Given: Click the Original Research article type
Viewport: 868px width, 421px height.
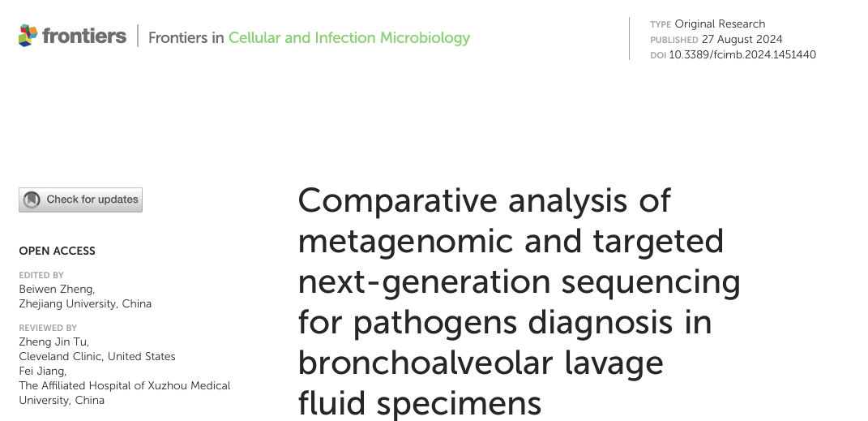Looking at the screenshot, I should coord(720,24).
